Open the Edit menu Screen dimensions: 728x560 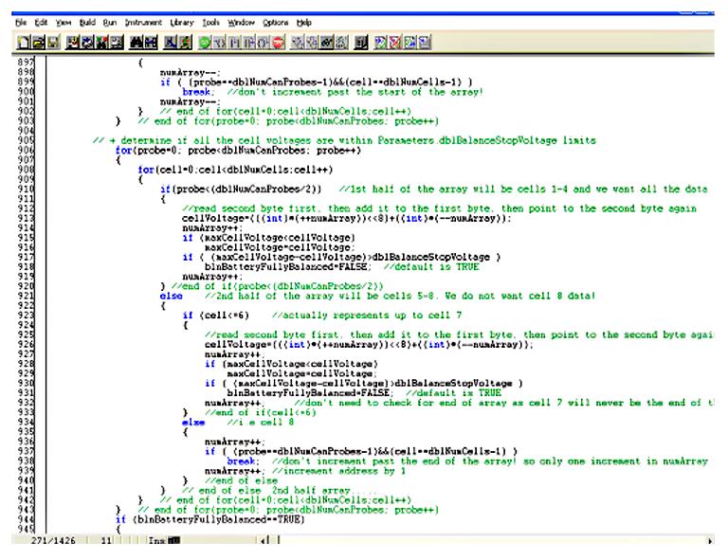(42, 23)
